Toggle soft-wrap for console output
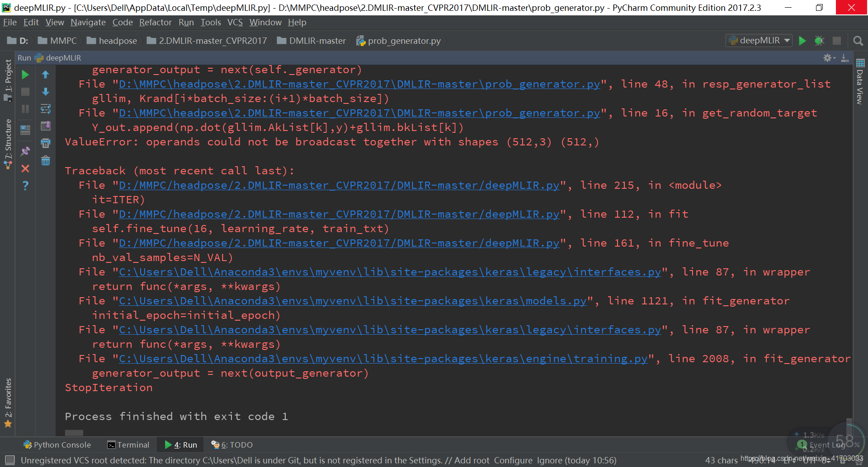 [46, 109]
